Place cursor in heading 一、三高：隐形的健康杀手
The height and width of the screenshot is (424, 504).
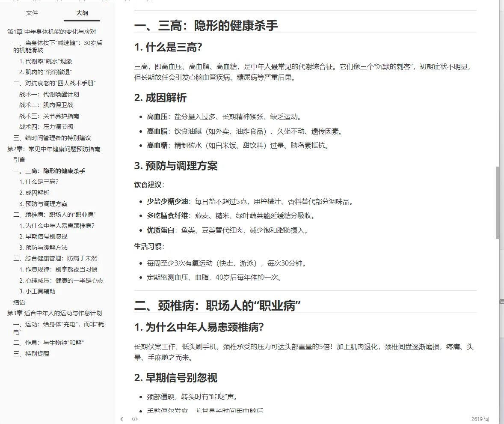206,25
